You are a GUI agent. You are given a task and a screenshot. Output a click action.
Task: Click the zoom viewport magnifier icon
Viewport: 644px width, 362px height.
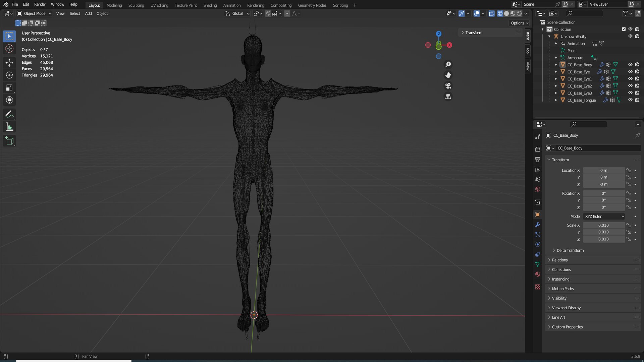tap(448, 65)
